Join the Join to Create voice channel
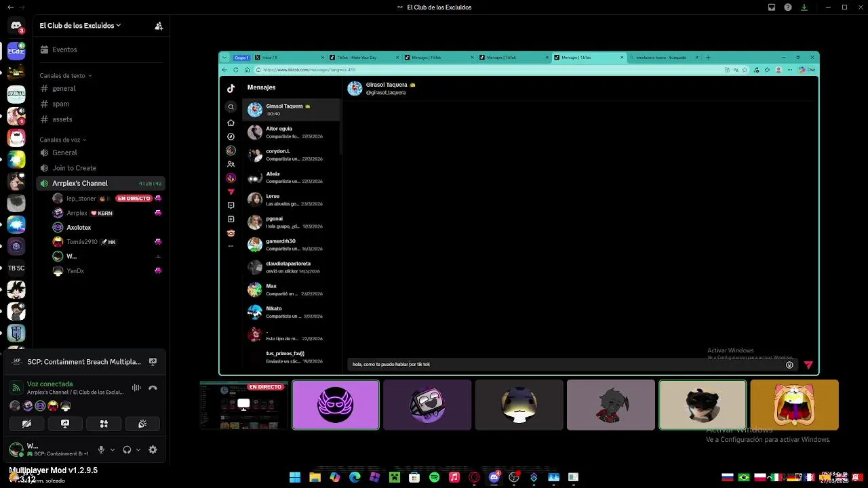 click(75, 168)
